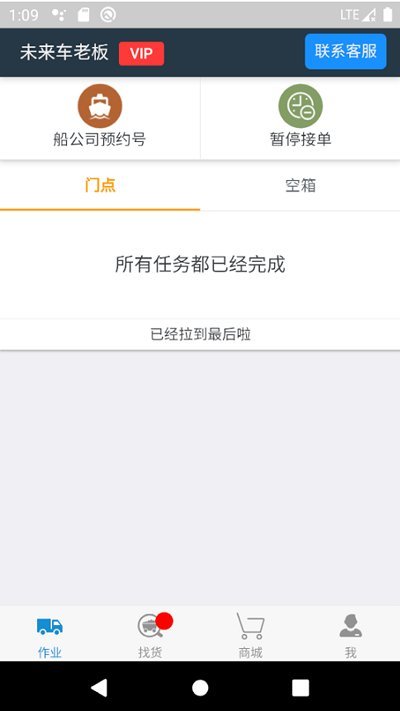Select the 商城 label in bottom bar
Image resolution: width=400 pixels, height=711 pixels.
[x=250, y=653]
